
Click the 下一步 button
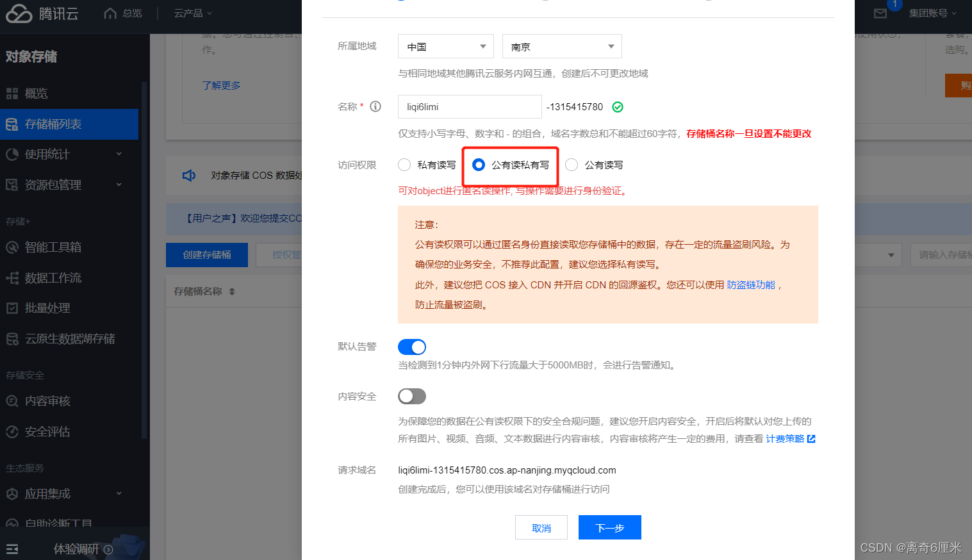click(x=610, y=527)
